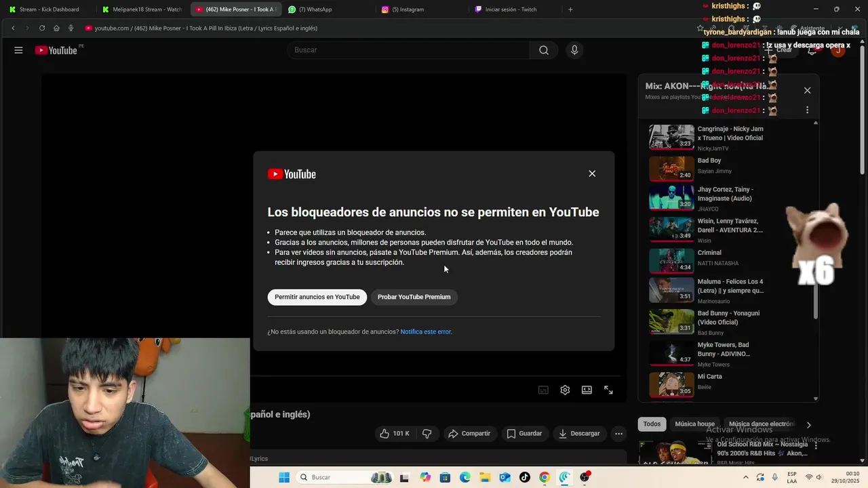Switch to Melipanek18 Stream tab

[x=142, y=9]
